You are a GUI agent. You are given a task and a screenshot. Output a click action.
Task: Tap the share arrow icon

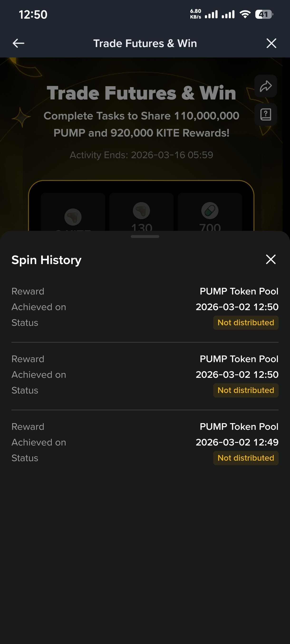[x=266, y=86]
